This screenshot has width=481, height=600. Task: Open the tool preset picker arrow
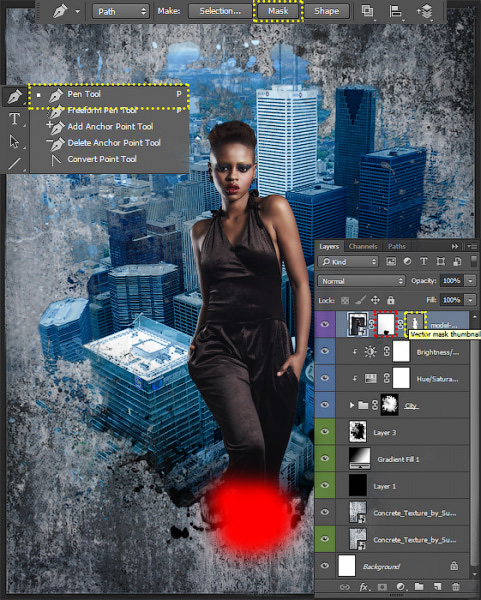78,11
